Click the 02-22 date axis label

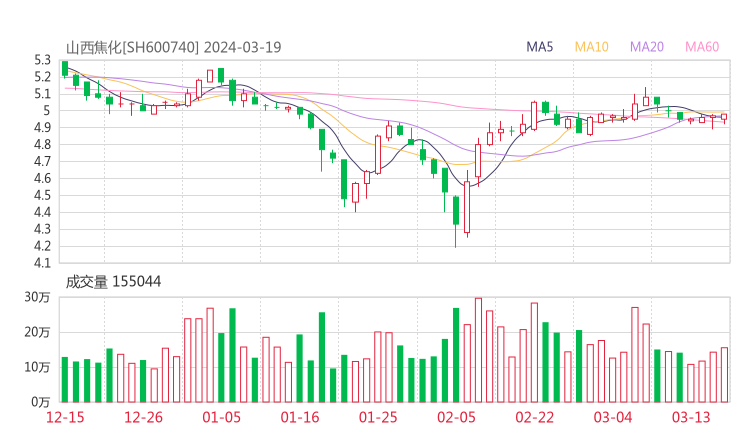534,417
